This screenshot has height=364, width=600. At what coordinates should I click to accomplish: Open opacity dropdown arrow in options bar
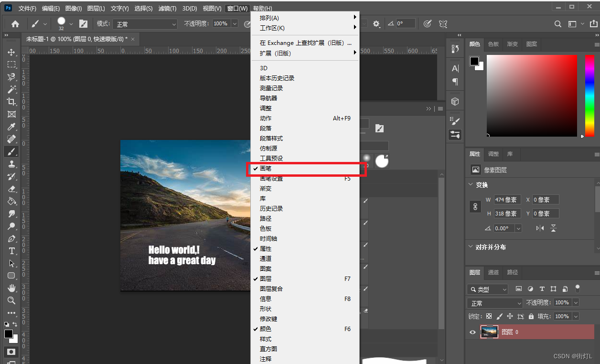(x=235, y=23)
